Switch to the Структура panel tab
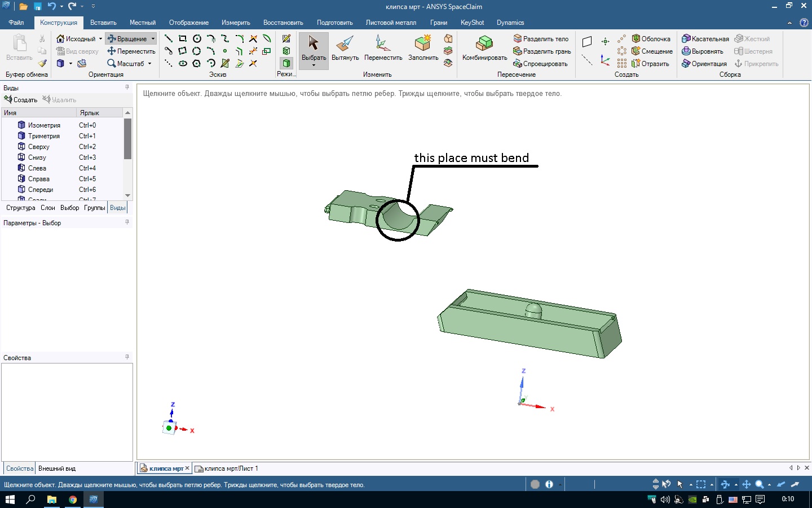The height and width of the screenshot is (508, 812). 21,208
